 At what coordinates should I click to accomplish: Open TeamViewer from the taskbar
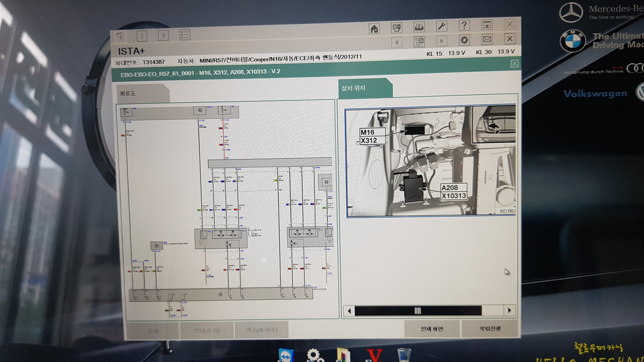coord(286,355)
